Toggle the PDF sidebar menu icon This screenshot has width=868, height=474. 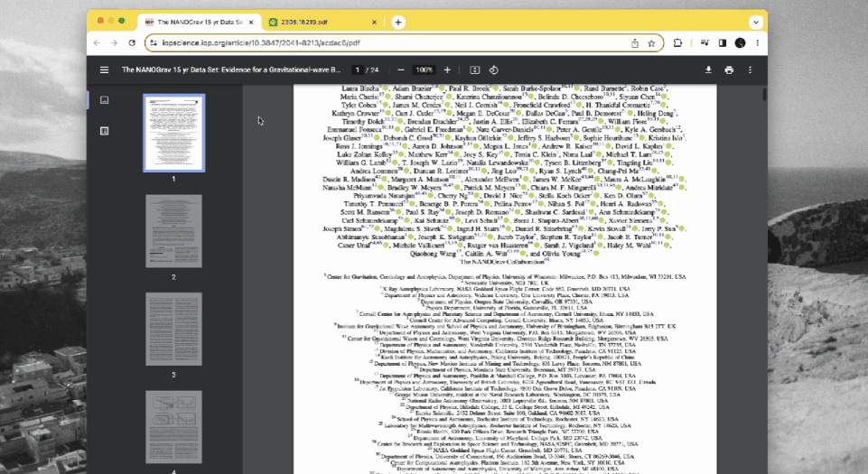[104, 70]
